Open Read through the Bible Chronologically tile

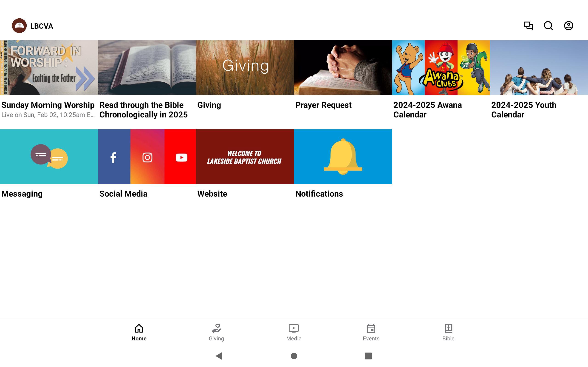click(147, 68)
